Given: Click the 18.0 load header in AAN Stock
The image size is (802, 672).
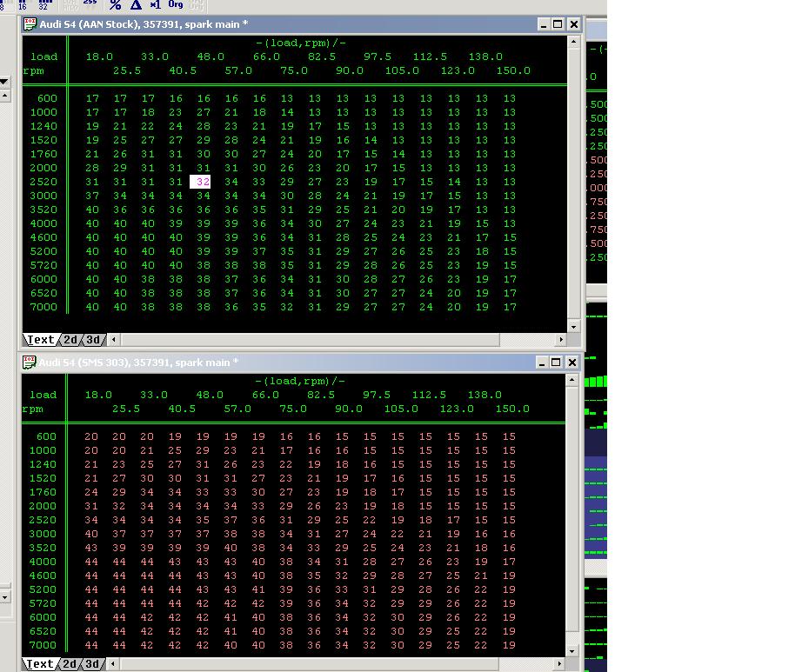Looking at the screenshot, I should tap(99, 57).
